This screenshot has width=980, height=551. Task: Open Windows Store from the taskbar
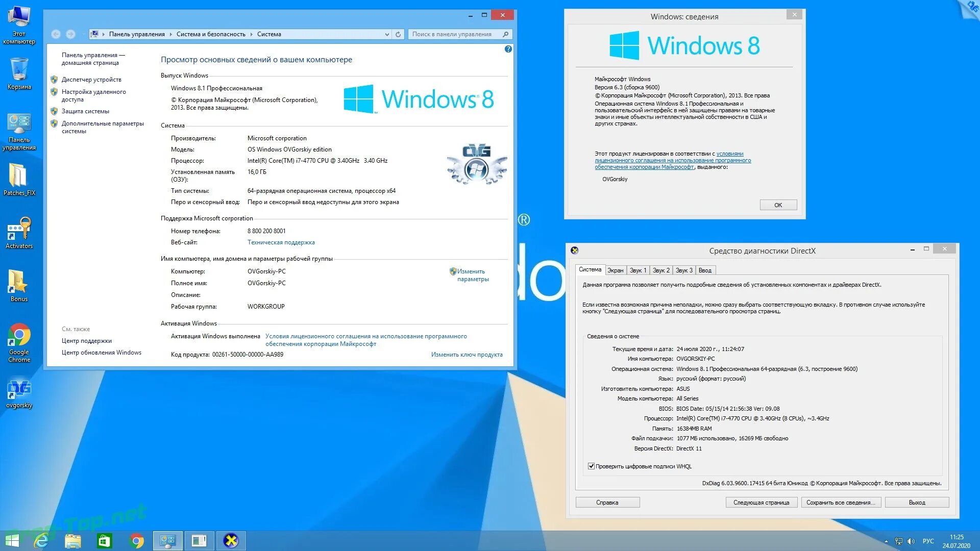pyautogui.click(x=104, y=540)
